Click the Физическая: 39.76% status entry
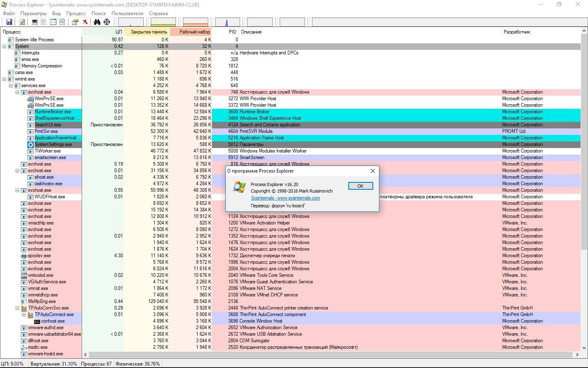Image resolution: width=588 pixels, height=368 pixels. (x=138, y=364)
